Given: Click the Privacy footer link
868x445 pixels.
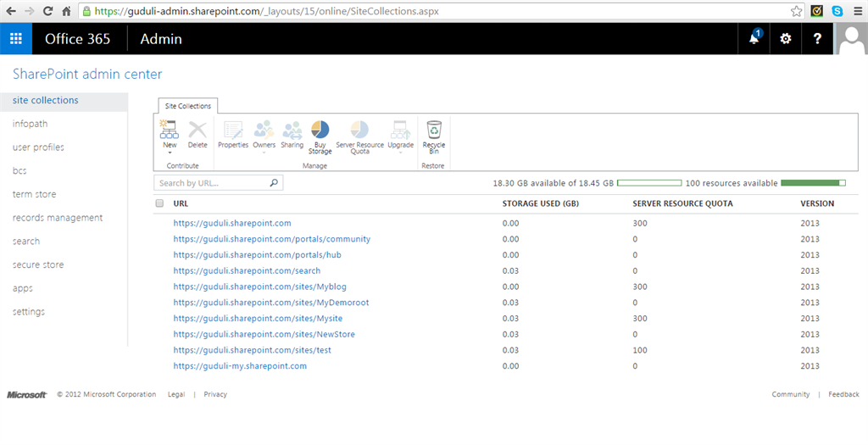Looking at the screenshot, I should pyautogui.click(x=215, y=394).
